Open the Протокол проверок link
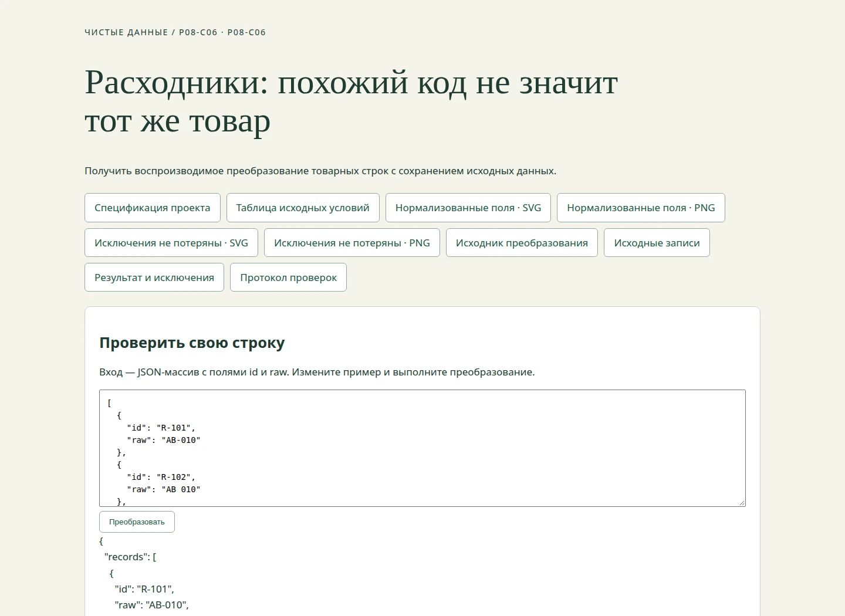This screenshot has height=616, width=845. 288,277
